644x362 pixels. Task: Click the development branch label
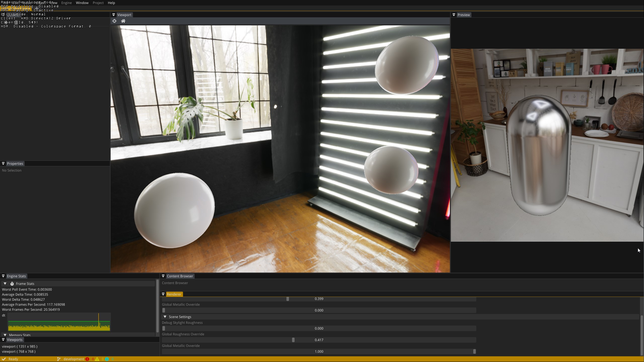74,359
